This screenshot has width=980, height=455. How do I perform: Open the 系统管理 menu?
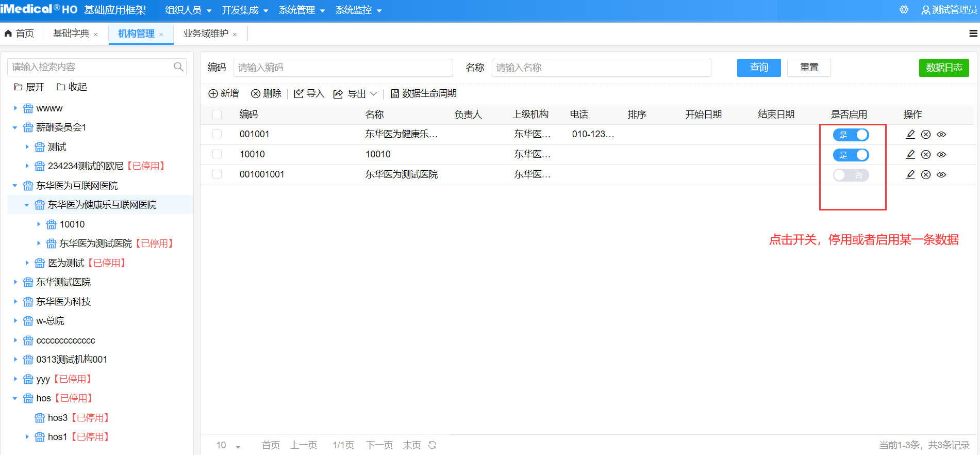[302, 10]
